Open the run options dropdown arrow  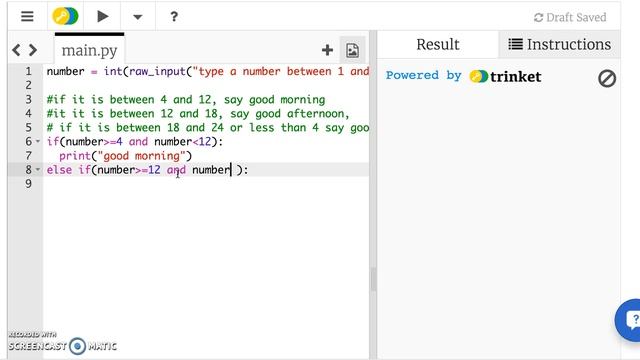point(138,17)
